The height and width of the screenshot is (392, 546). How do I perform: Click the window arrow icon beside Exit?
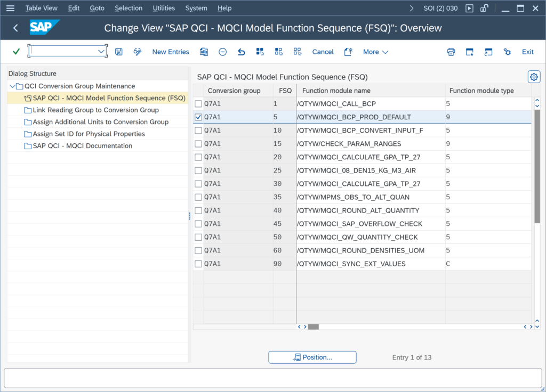(488, 52)
